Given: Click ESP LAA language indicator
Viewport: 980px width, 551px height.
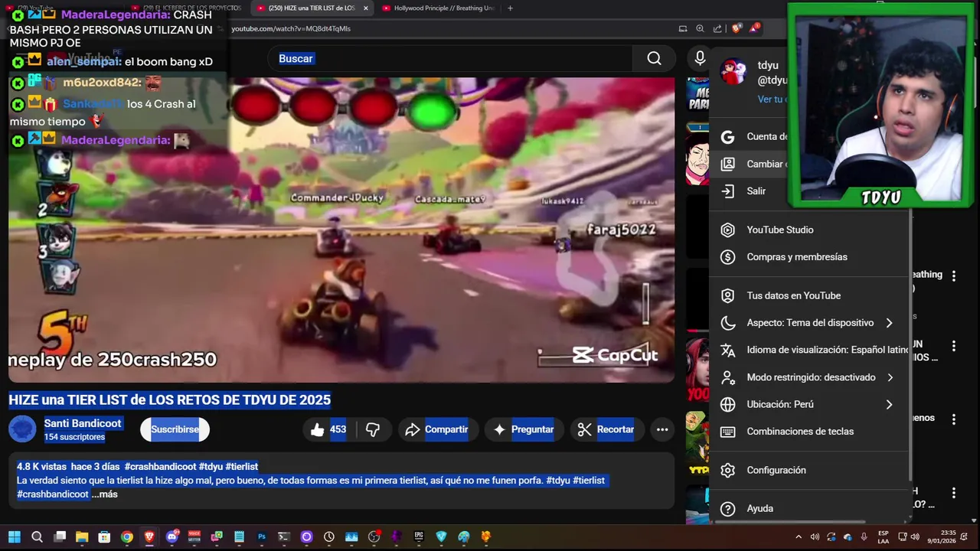Looking at the screenshot, I should pos(883,536).
